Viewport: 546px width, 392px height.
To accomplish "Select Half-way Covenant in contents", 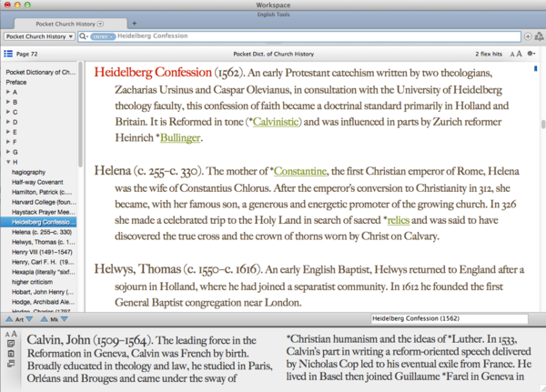I will point(37,182).
